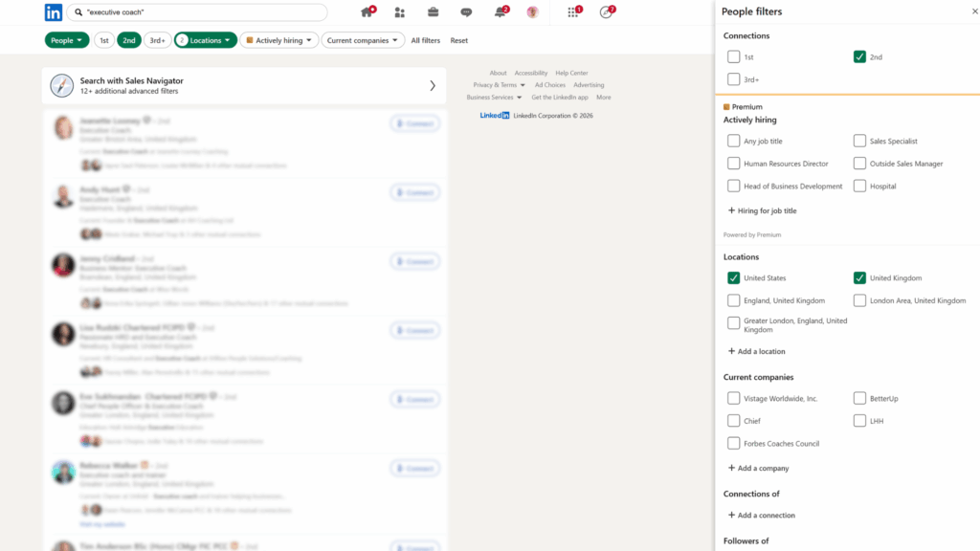The image size is (980, 551).
Task: Check London Area, United Kingdom checkbox
Action: 860,300
